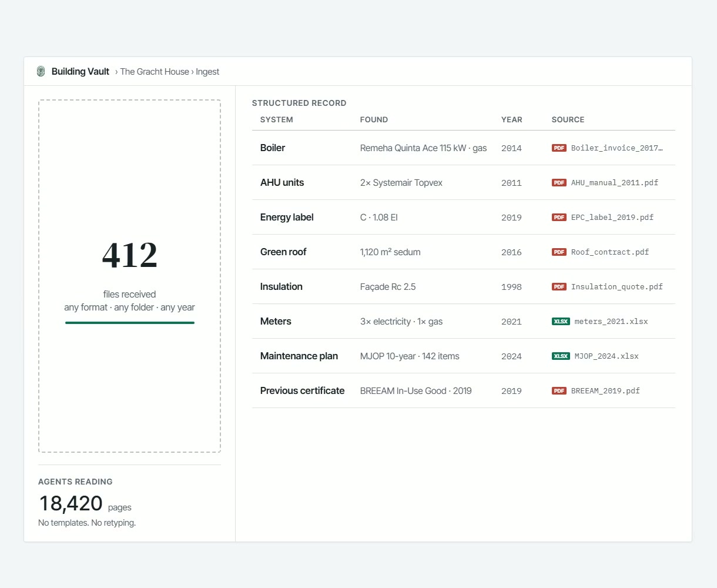The width and height of the screenshot is (717, 588).
Task: Select the Green roof row label
Action: [283, 252]
